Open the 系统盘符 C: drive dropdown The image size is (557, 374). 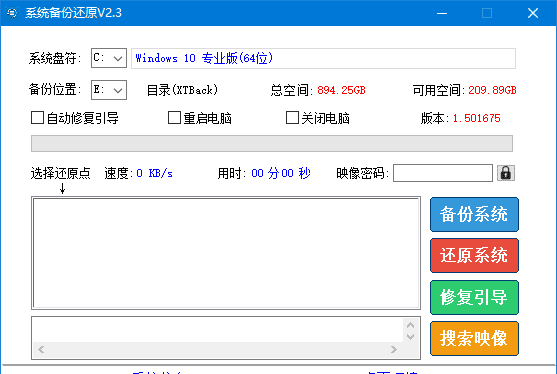(x=109, y=58)
